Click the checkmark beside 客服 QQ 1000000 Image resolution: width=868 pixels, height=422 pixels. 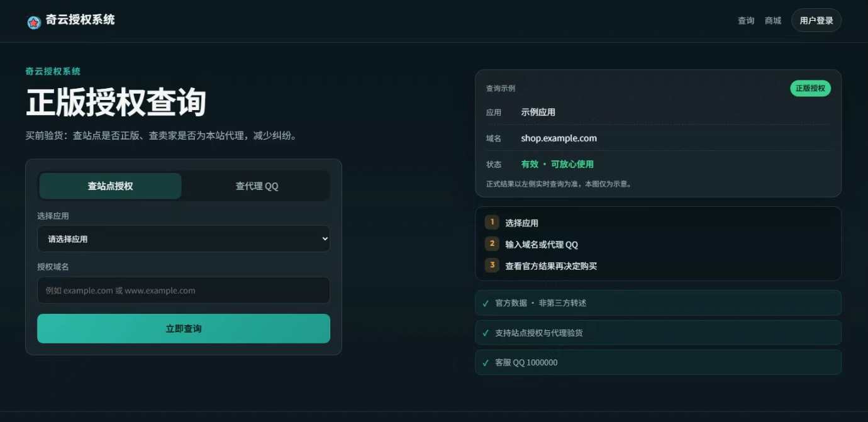(486, 363)
